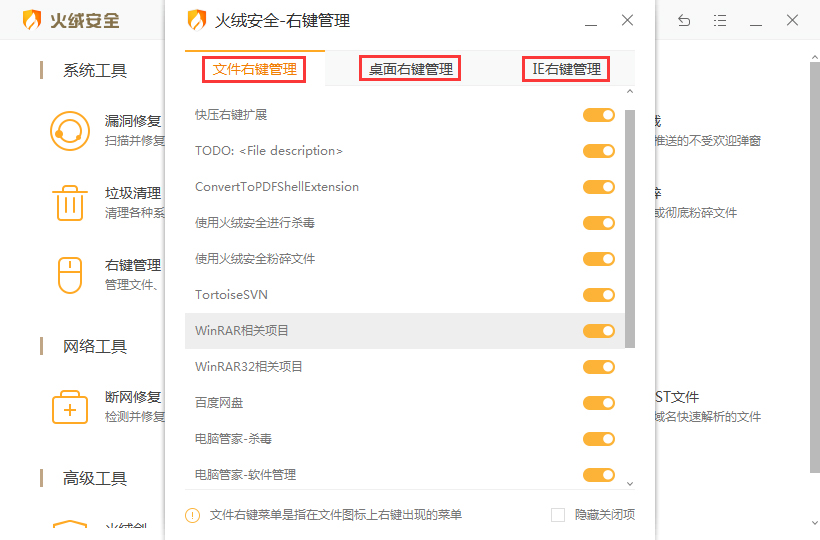Image resolution: width=820 pixels, height=540 pixels.
Task: Click the orange info icon at dialog bottom
Action: point(193,515)
